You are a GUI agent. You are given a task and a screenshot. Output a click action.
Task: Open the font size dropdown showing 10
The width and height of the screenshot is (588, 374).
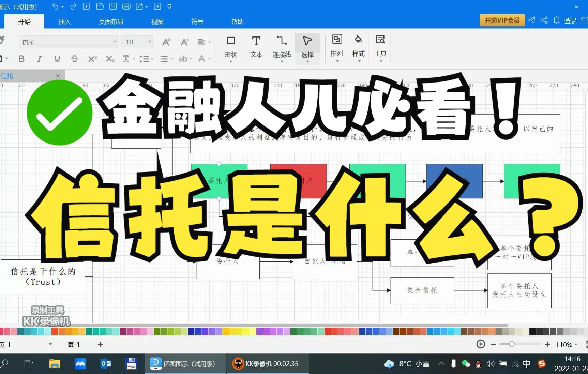pos(137,42)
